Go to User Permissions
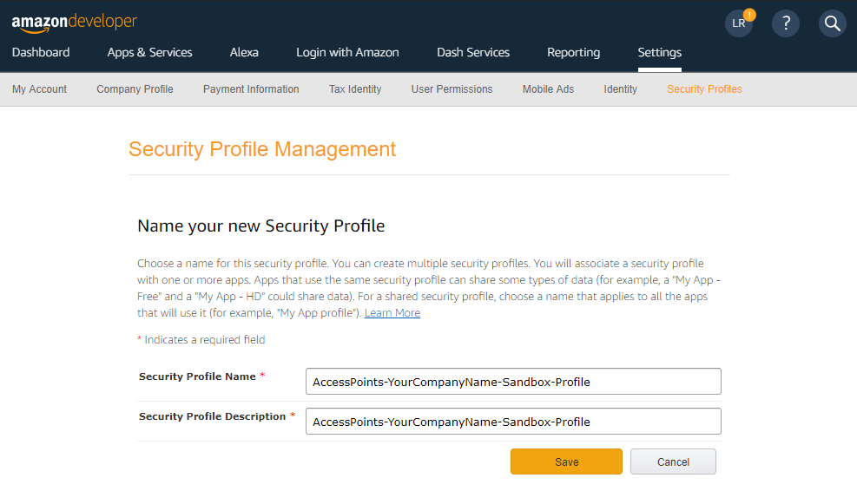 point(452,88)
